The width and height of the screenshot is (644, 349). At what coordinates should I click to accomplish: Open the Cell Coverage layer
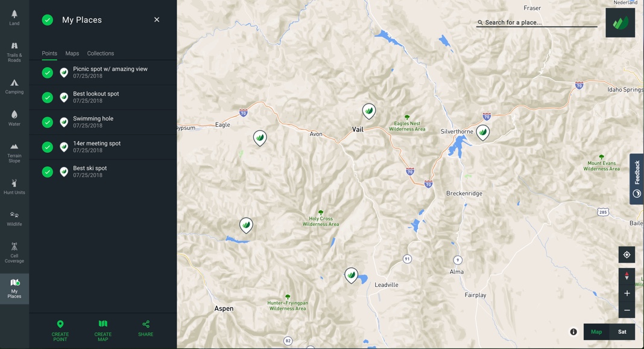(x=14, y=253)
